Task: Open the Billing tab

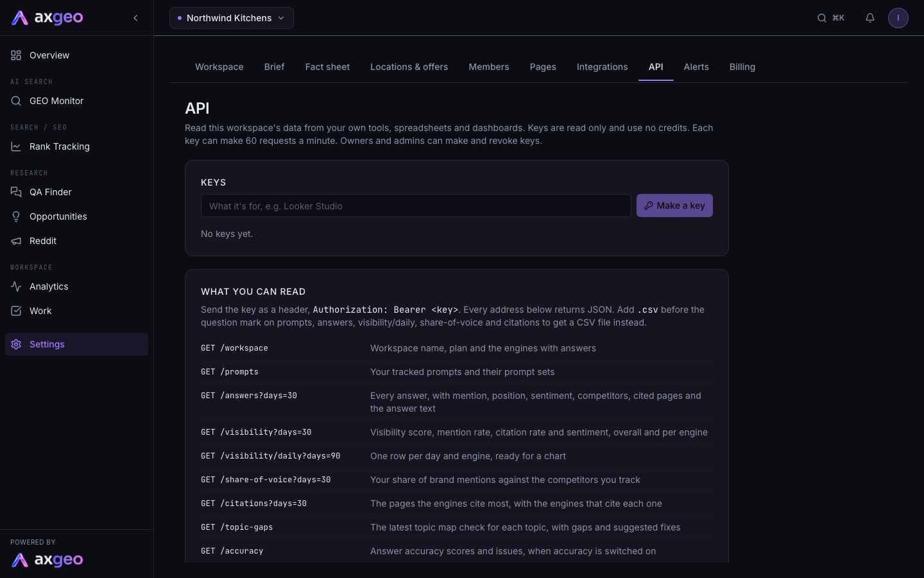Action: pos(742,67)
